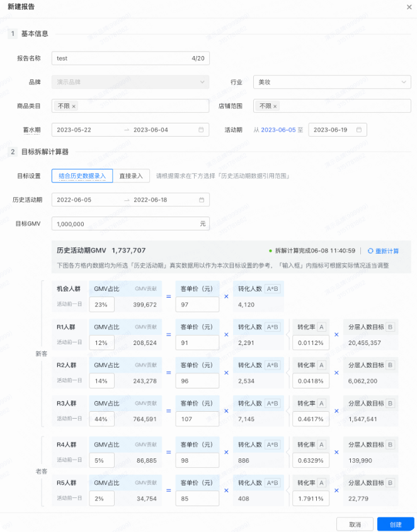Click the R4人群 转化率 input 0.6329%

311,460
